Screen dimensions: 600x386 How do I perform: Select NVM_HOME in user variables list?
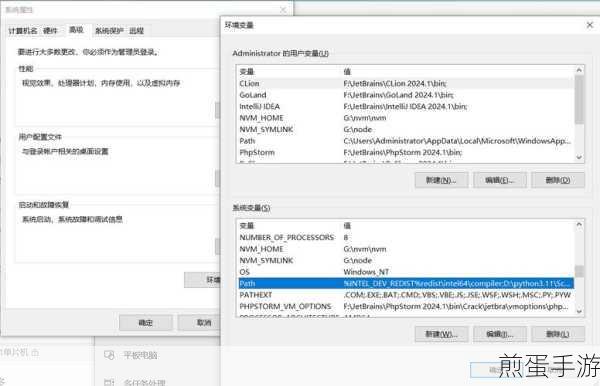click(x=406, y=118)
